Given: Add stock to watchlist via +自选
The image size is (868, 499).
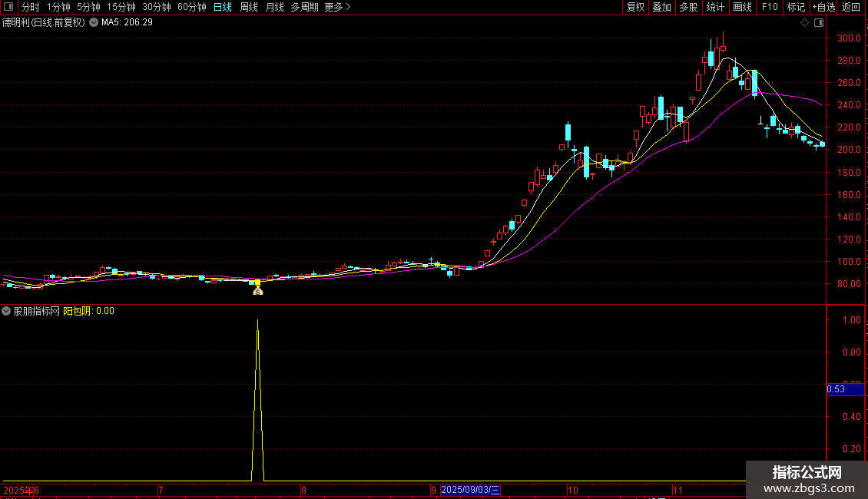Looking at the screenshot, I should pos(823,7).
